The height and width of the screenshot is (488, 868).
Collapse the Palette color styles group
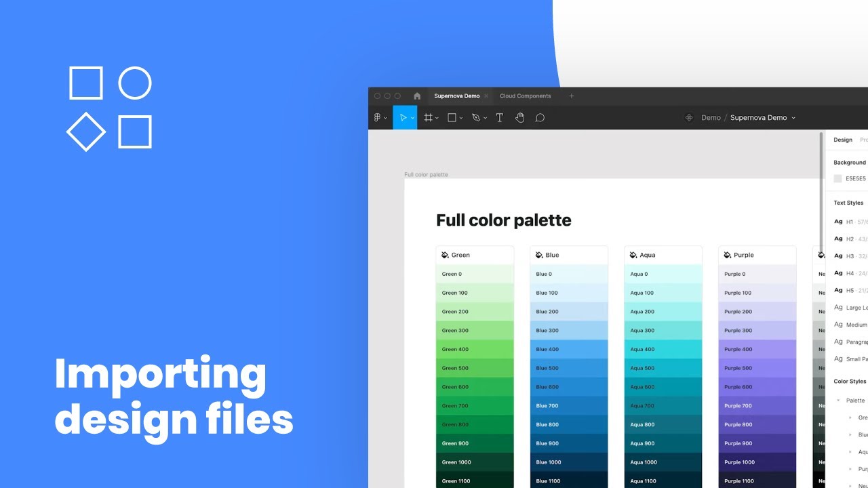click(838, 401)
